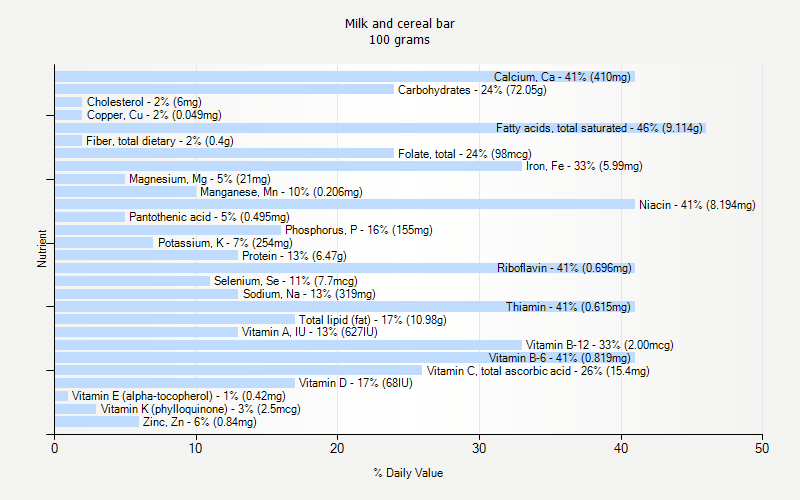This screenshot has height=500, width=800.
Task: Select the 'Riboflavin - 41% (0.696mg)' label
Action: coord(564,268)
